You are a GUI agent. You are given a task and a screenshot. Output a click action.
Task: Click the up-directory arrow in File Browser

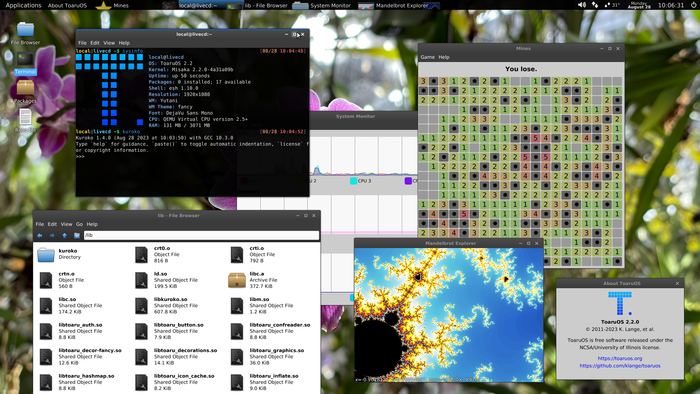coord(64,235)
